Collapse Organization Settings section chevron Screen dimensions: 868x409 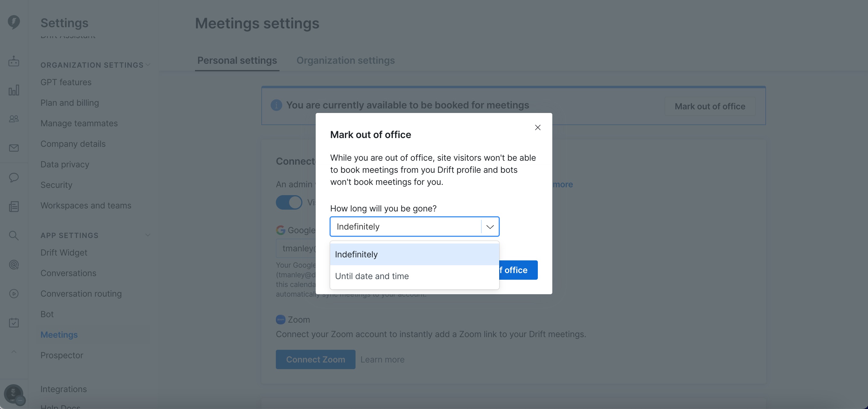[148, 65]
